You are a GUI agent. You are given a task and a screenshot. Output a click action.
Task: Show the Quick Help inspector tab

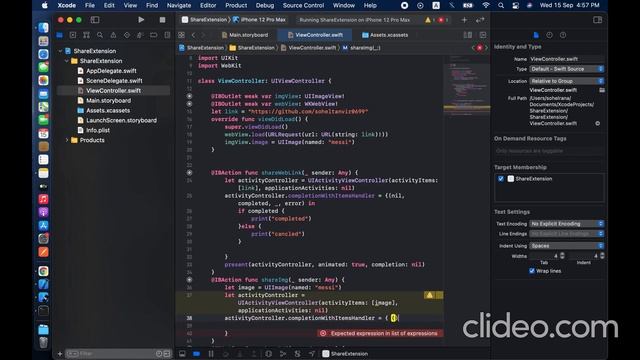(x=563, y=35)
